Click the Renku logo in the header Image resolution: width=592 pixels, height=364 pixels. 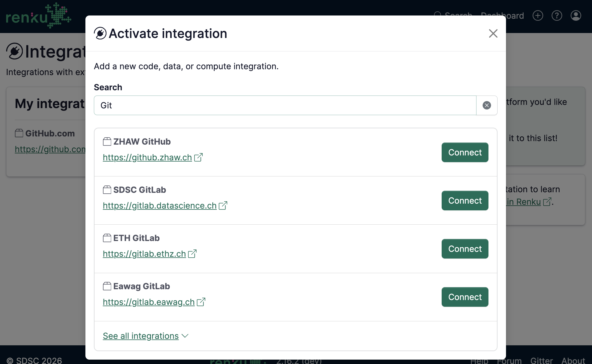[38, 16]
